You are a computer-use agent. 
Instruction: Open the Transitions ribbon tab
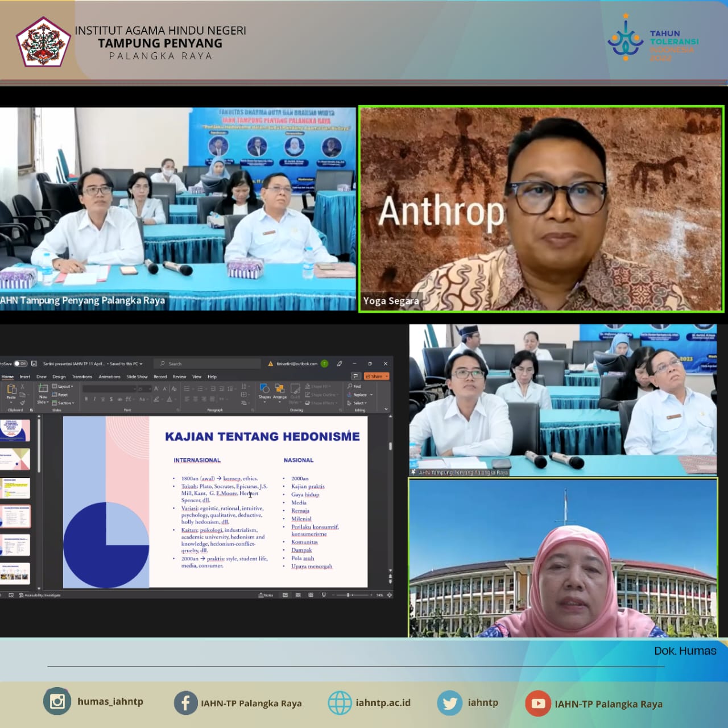pos(82,377)
